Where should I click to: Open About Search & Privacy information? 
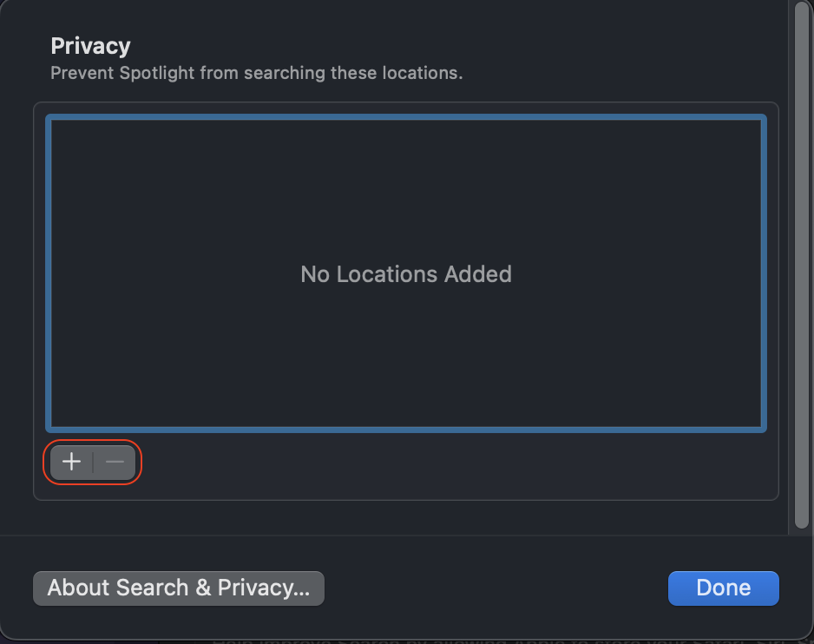(x=178, y=588)
